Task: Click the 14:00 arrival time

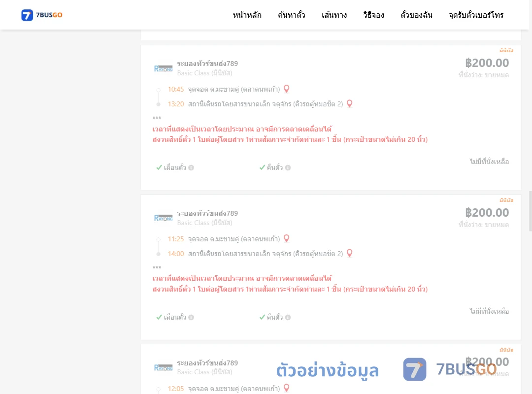Action: point(176,254)
